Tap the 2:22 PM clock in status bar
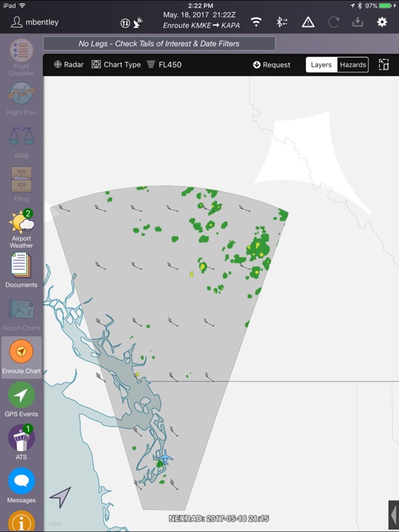The width and height of the screenshot is (399, 532). tap(200, 6)
